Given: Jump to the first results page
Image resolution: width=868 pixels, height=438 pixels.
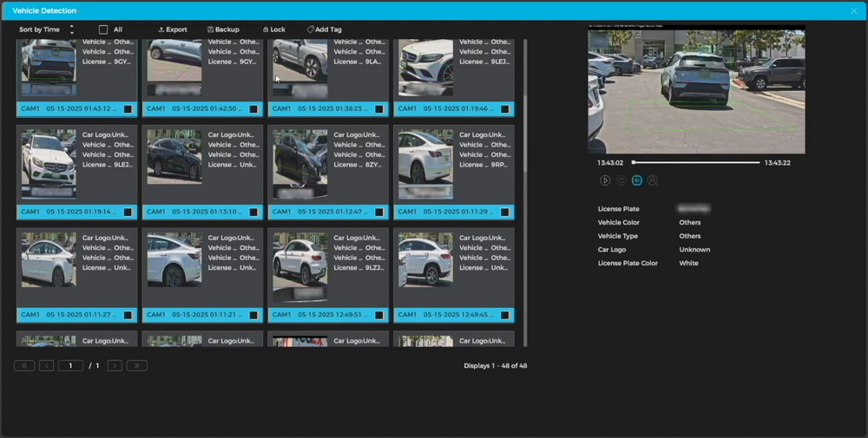Looking at the screenshot, I should pos(24,366).
